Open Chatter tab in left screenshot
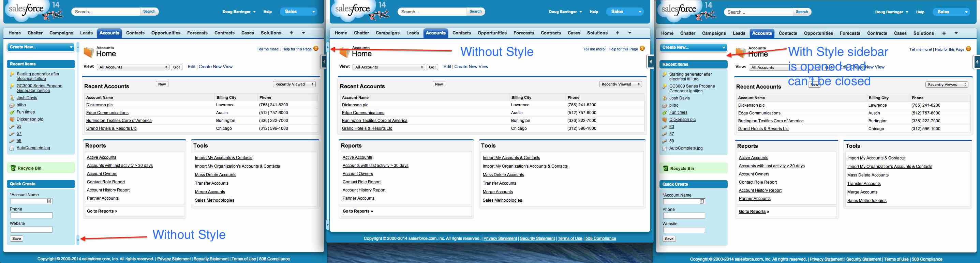The height and width of the screenshot is (263, 980). pyautogui.click(x=35, y=33)
